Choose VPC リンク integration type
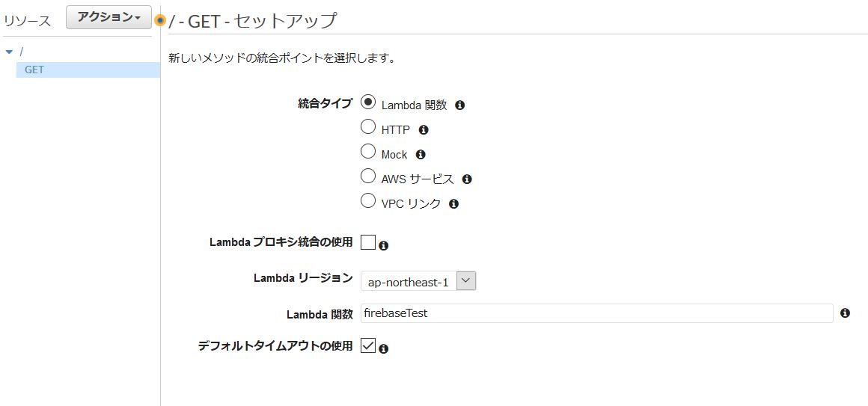The image size is (868, 406). click(368, 200)
